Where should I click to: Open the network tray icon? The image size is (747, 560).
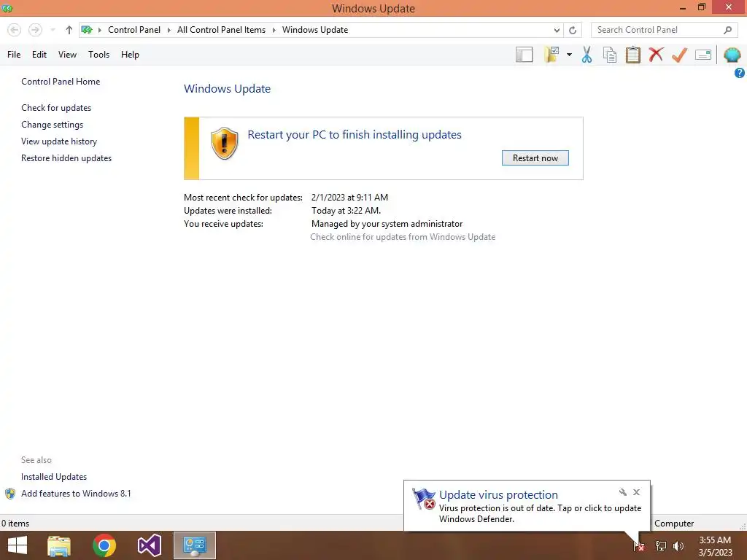[661, 546]
